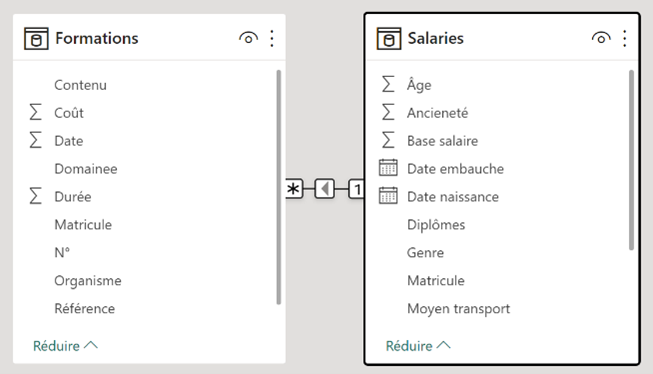Click the calendar icon beside Date embauche
653x374 pixels.
point(388,168)
